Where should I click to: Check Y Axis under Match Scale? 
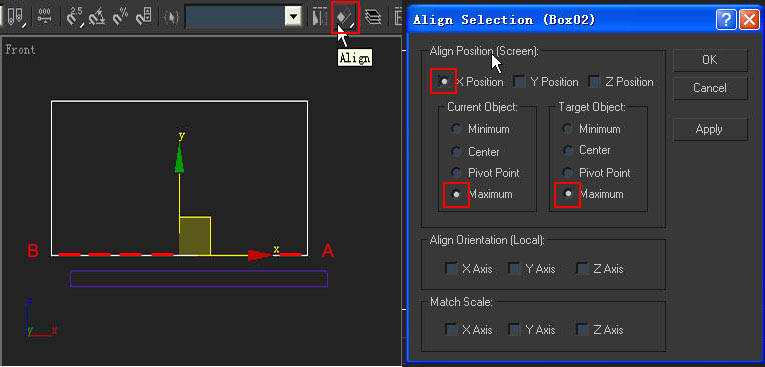(514, 329)
